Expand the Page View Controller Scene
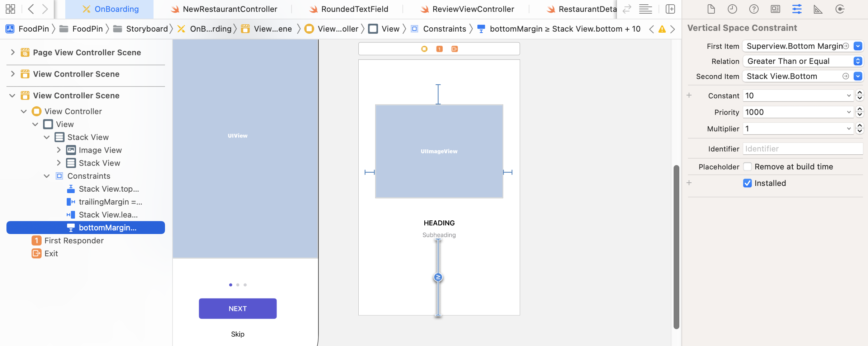 coord(13,52)
